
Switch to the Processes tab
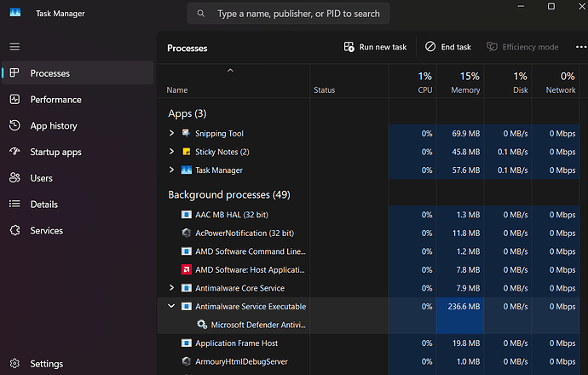[49, 73]
